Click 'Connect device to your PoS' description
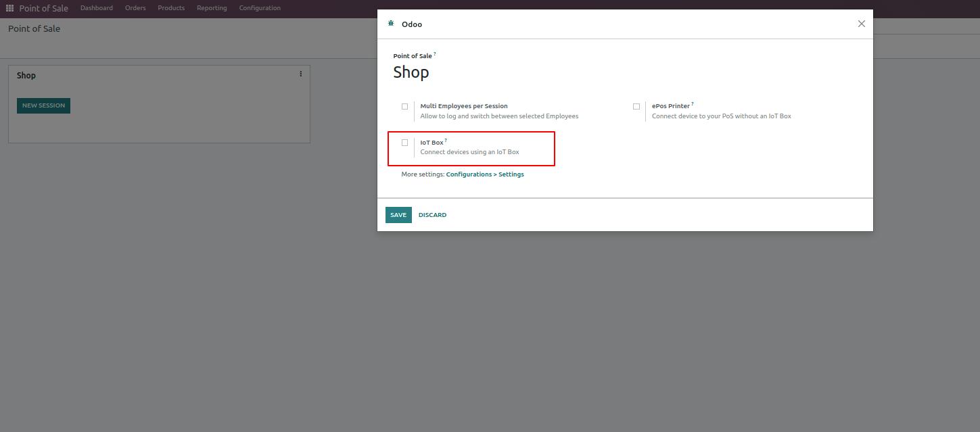This screenshot has width=980, height=432. click(722, 116)
